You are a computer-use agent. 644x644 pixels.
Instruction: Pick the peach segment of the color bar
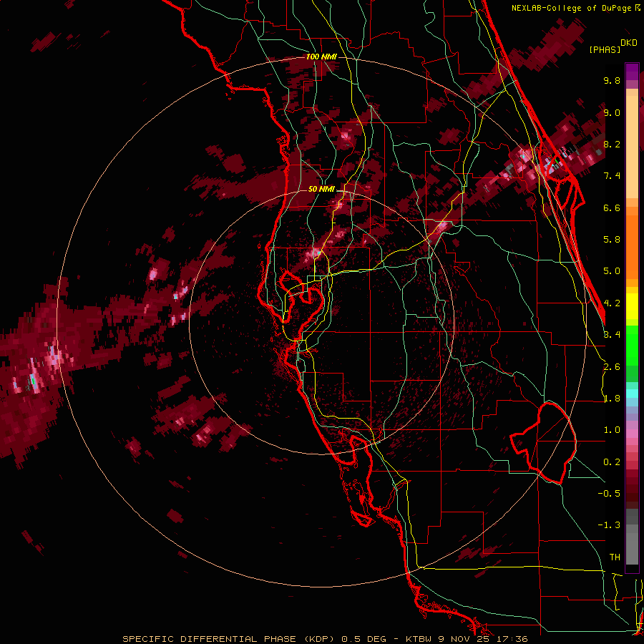click(x=632, y=148)
